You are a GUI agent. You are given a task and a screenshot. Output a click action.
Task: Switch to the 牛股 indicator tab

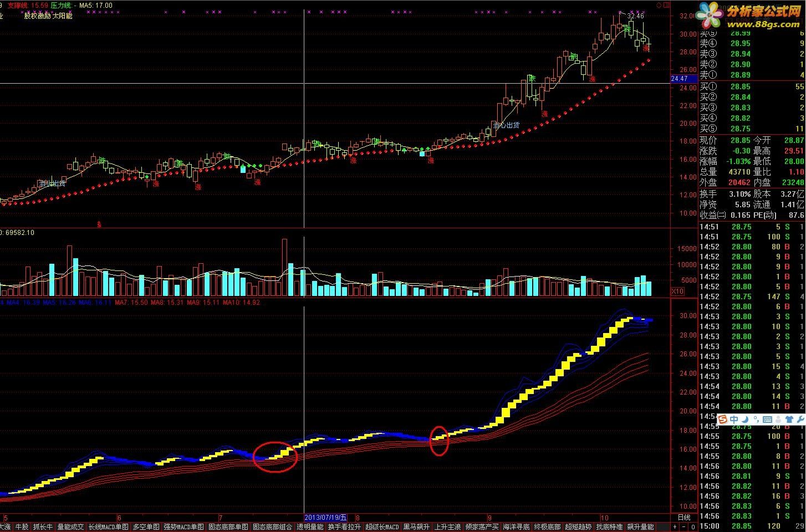(x=22, y=527)
